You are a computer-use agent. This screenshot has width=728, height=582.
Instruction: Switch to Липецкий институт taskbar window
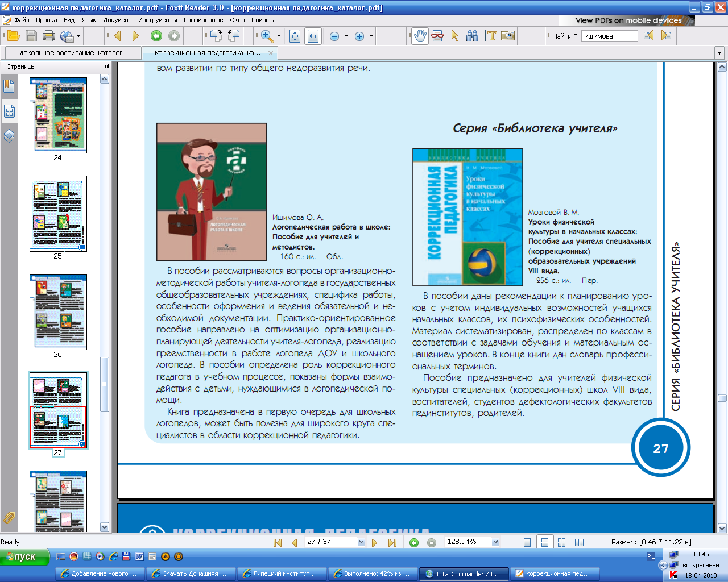(x=282, y=573)
